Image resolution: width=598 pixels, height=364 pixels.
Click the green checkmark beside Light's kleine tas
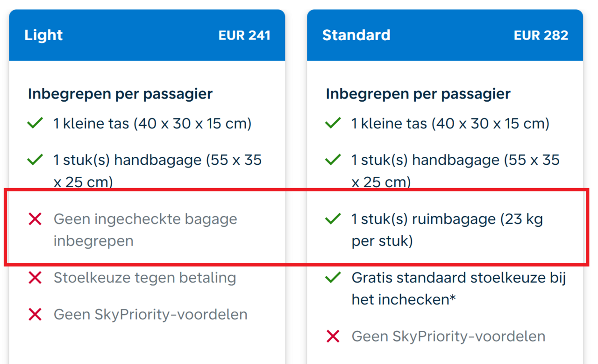click(x=35, y=124)
